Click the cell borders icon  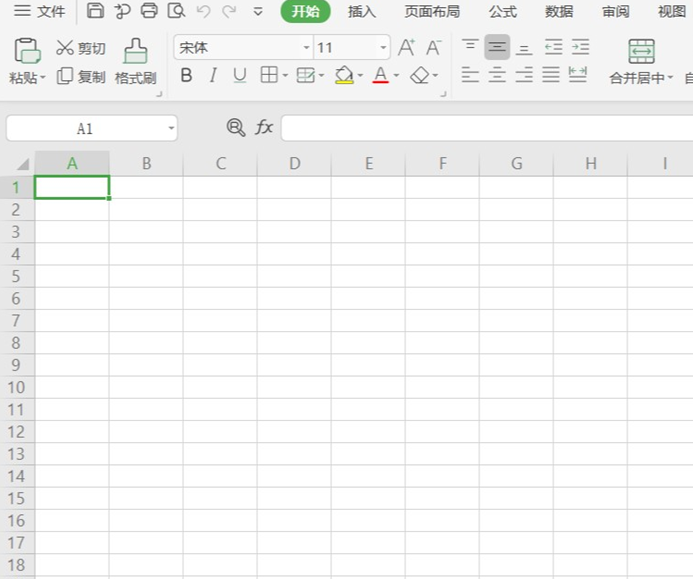point(269,75)
